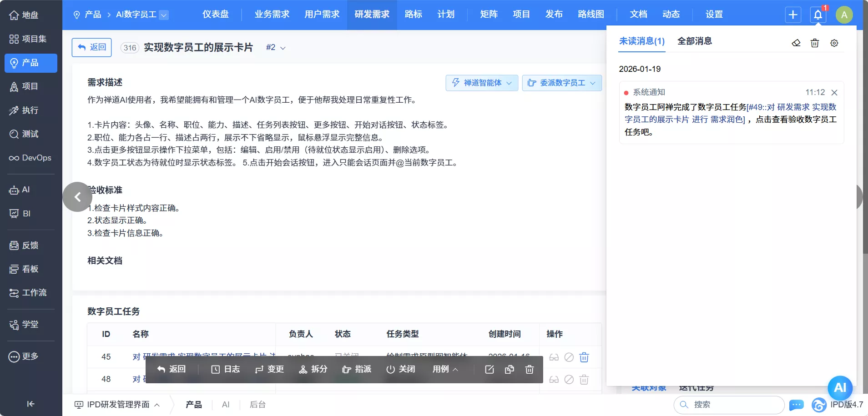This screenshot has width=868, height=416.
Task: Open the copy icon in the floating toolbar
Action: pyautogui.click(x=509, y=369)
